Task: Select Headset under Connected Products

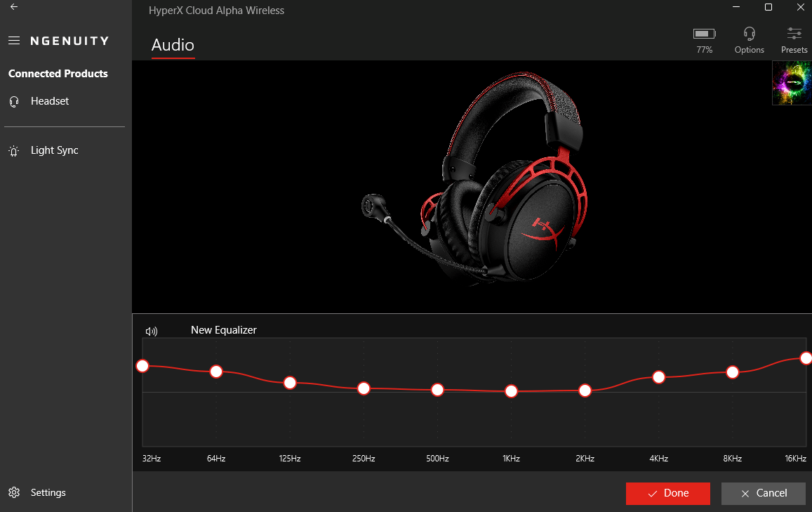Action: coord(50,101)
